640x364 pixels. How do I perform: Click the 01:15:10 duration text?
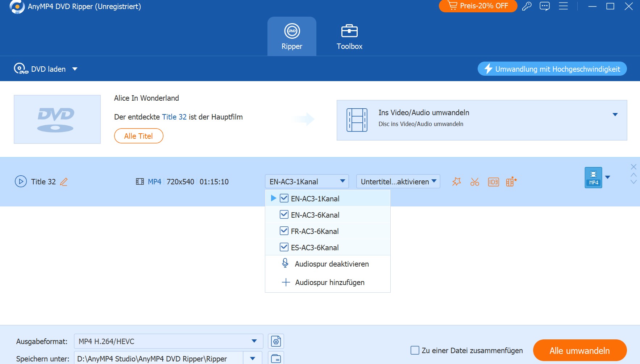214,182
